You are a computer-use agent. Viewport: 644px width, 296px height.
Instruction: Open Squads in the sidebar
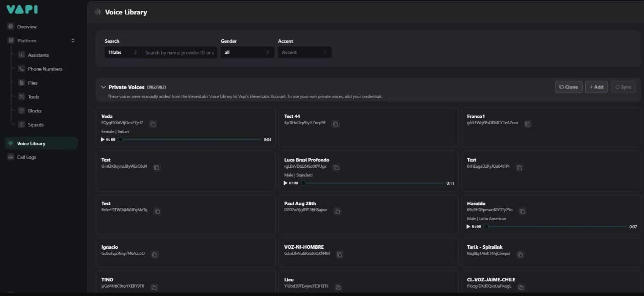coord(36,125)
